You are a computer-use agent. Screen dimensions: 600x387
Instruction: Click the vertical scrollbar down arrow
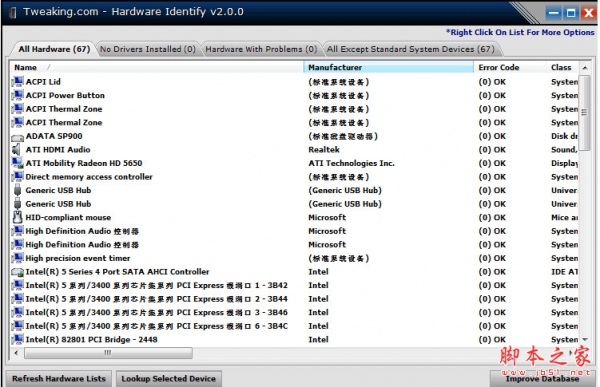585,340
